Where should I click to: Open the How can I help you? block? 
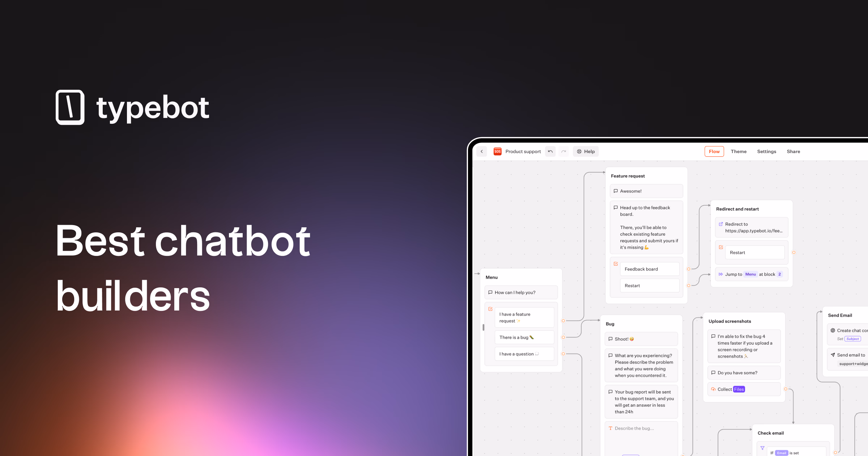point(521,292)
